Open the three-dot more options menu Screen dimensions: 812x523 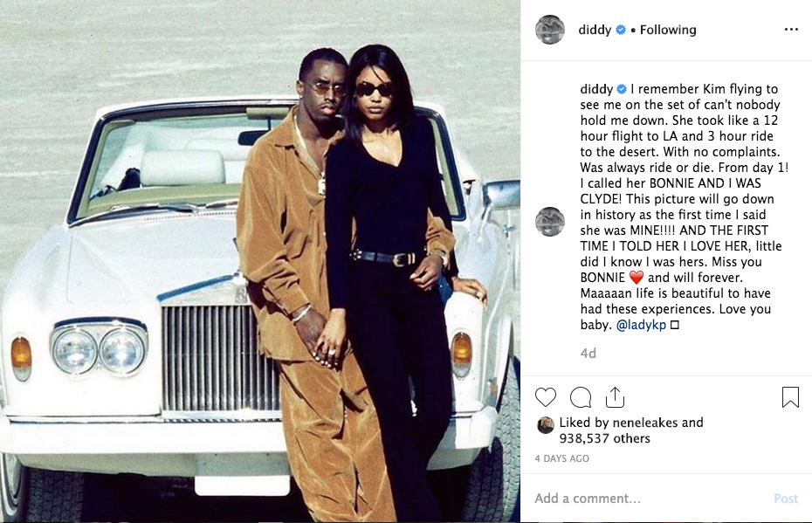tap(791, 30)
